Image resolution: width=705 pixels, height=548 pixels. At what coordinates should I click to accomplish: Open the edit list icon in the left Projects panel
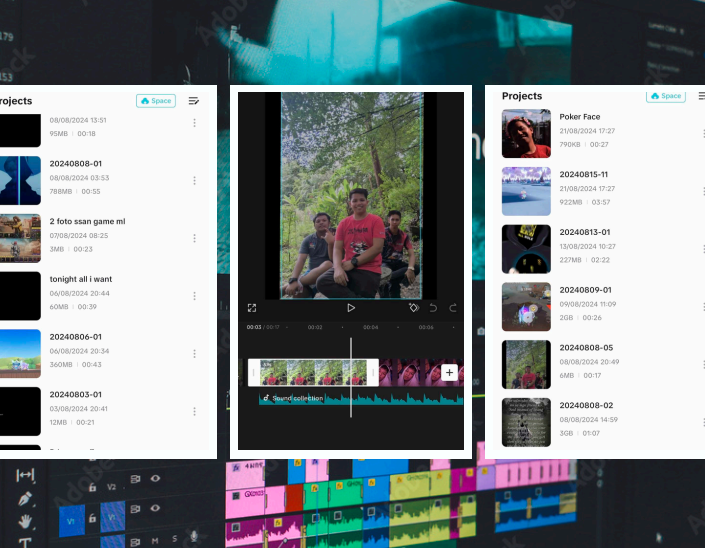[x=194, y=101]
